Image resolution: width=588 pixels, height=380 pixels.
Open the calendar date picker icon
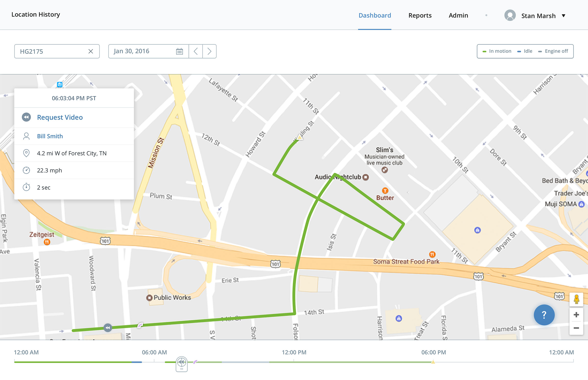click(x=179, y=51)
